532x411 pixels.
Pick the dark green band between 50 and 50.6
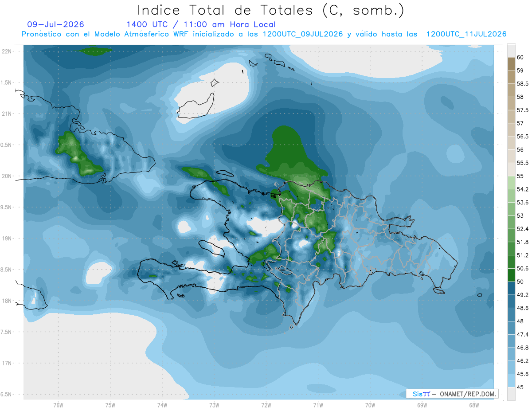click(511, 275)
